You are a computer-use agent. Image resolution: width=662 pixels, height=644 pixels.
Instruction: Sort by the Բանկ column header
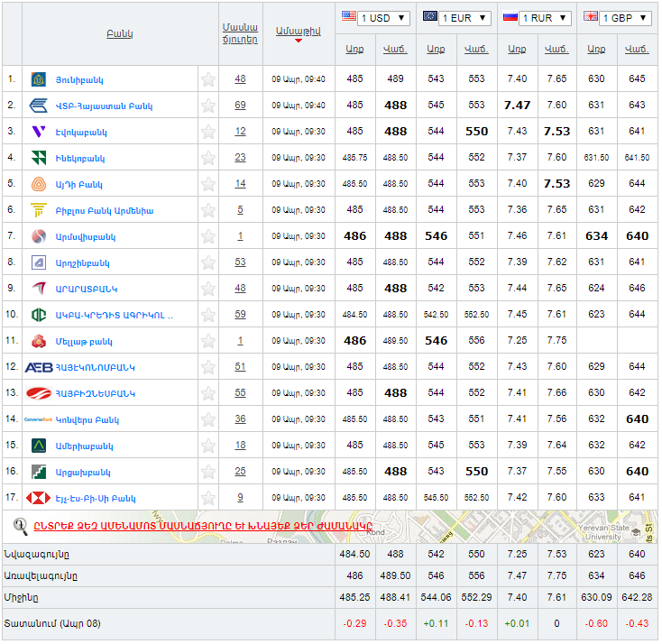(x=119, y=34)
